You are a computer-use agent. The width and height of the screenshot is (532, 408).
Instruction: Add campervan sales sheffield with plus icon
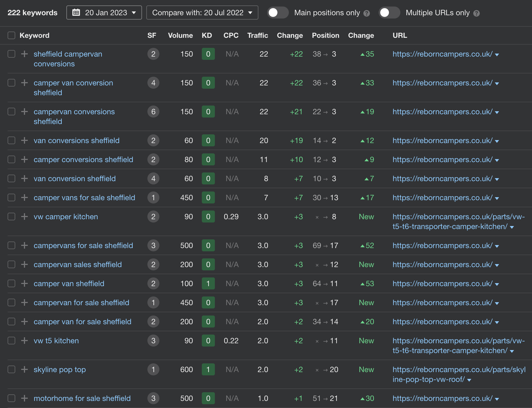point(24,264)
